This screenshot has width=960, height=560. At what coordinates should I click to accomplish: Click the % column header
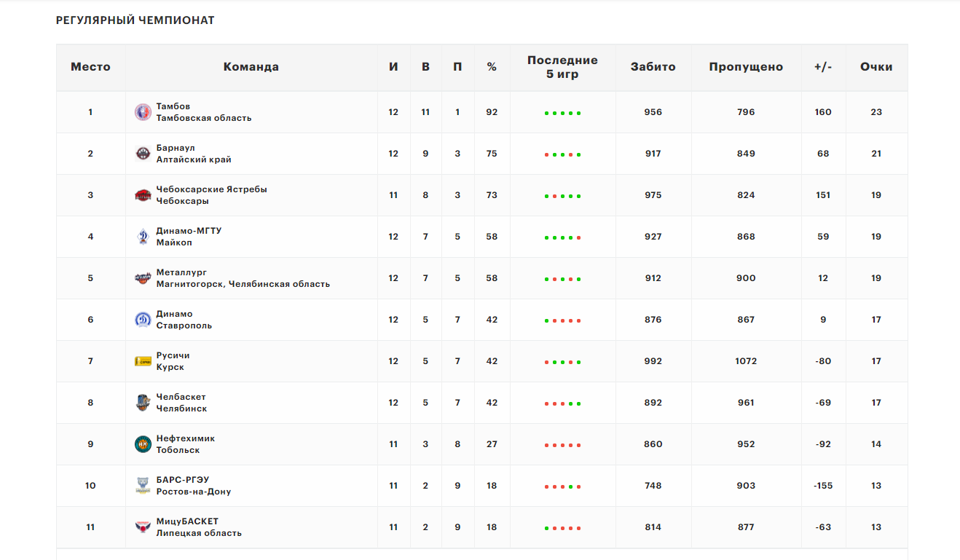point(492,67)
